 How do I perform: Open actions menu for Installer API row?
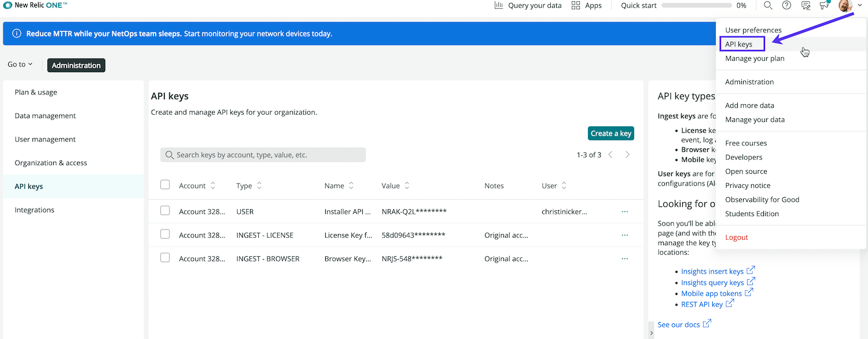tap(624, 212)
